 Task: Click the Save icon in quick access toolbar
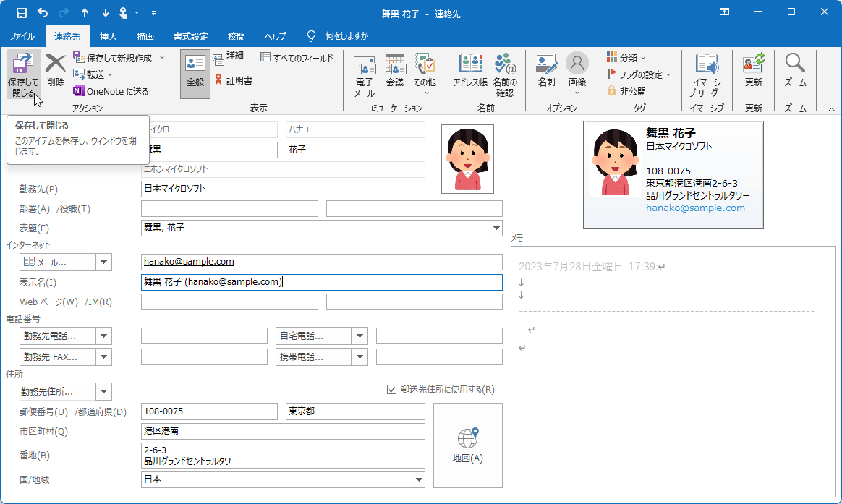tap(22, 13)
